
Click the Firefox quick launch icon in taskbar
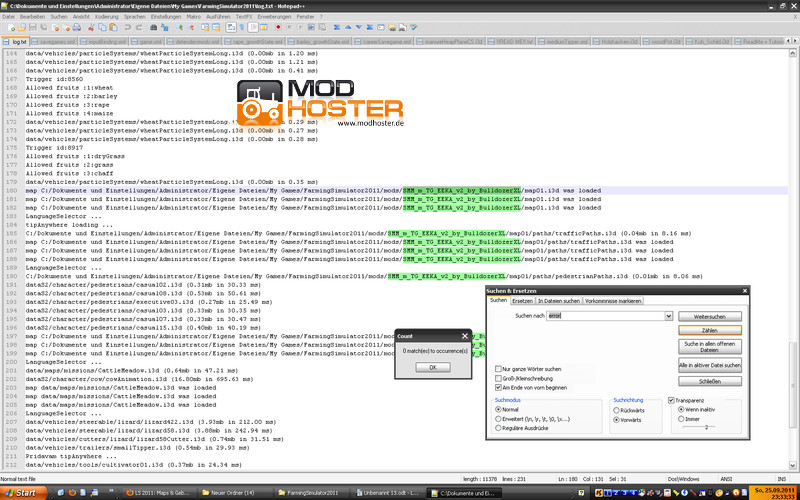(72, 493)
